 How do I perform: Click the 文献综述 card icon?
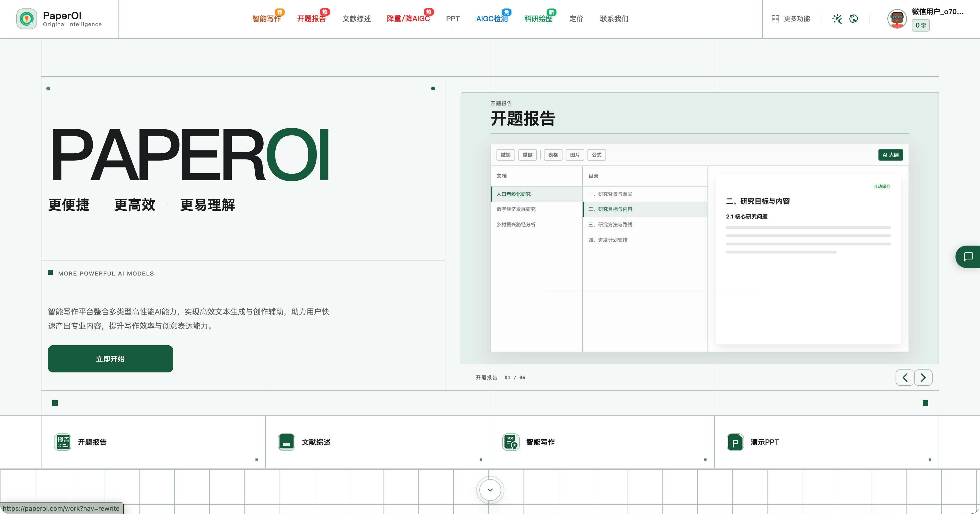tap(287, 442)
